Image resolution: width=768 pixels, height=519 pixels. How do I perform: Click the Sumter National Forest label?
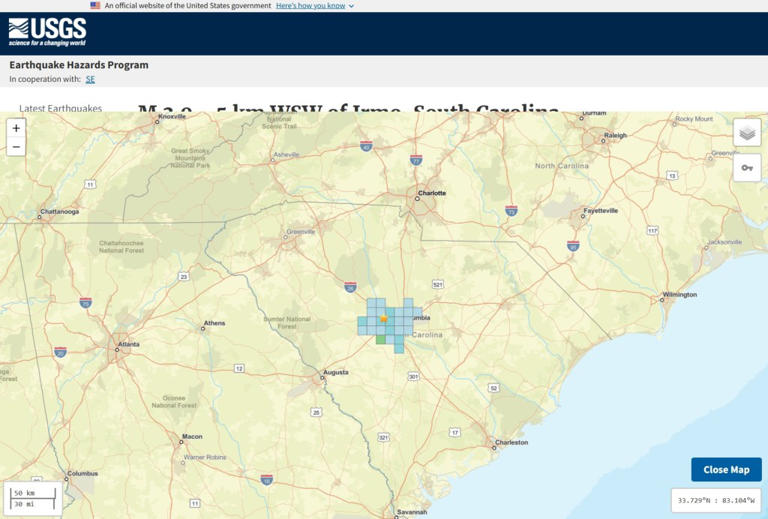point(287,323)
